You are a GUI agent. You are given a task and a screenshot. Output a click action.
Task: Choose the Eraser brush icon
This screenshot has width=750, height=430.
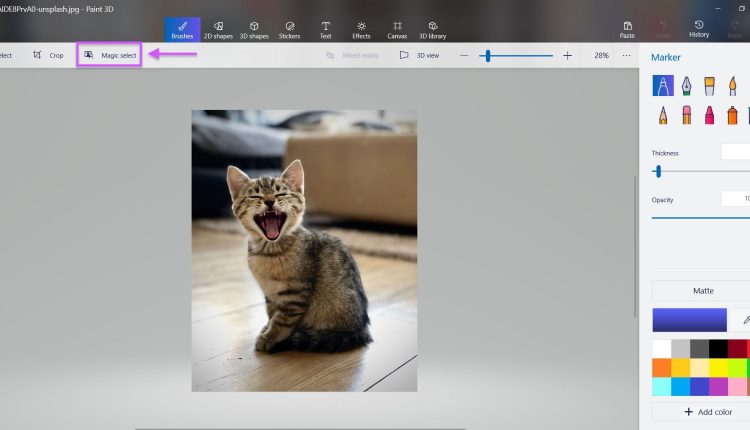687,116
